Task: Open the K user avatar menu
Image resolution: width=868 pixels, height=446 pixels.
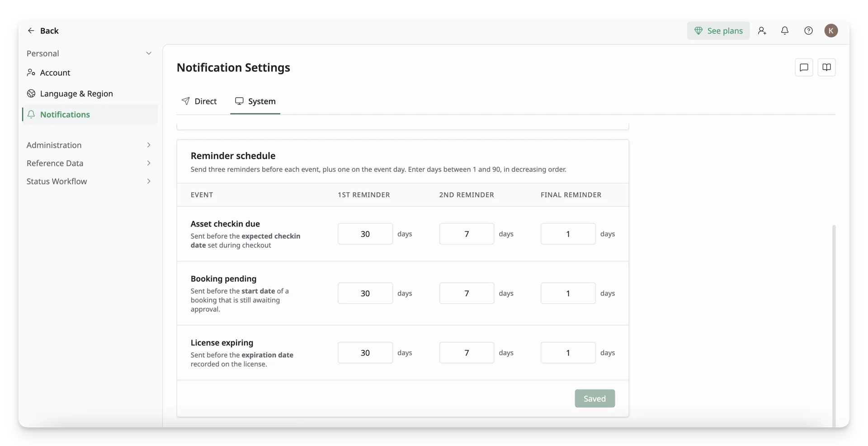Action: click(x=831, y=31)
